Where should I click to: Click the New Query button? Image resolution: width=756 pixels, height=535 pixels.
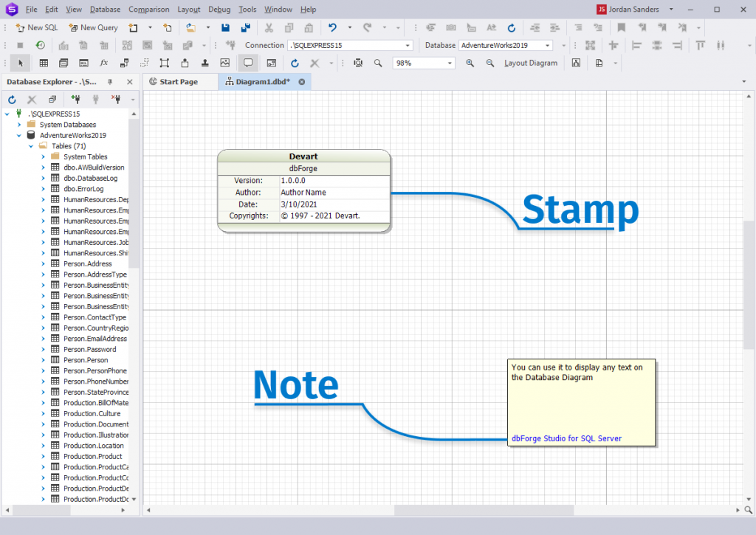(x=94, y=27)
